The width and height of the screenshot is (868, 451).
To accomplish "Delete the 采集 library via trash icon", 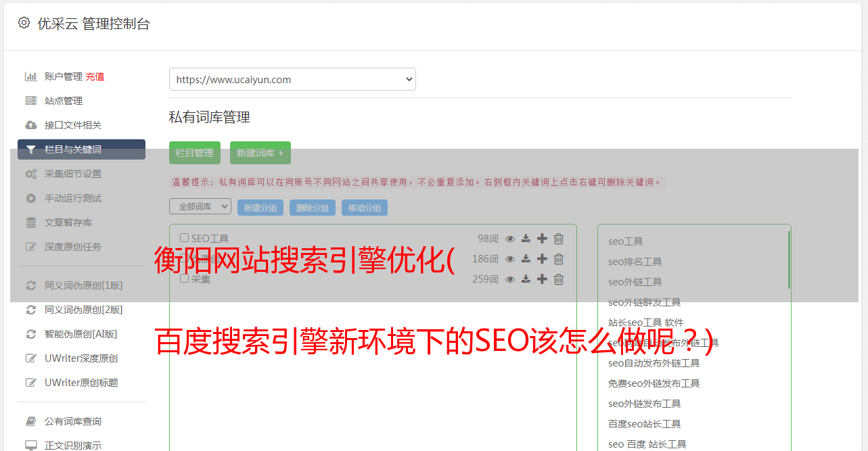I will coord(559,279).
